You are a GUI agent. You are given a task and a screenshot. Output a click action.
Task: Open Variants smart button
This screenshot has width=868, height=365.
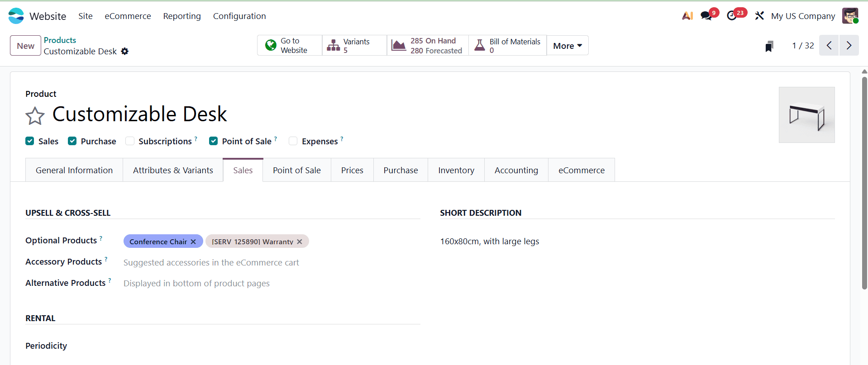[x=354, y=45]
